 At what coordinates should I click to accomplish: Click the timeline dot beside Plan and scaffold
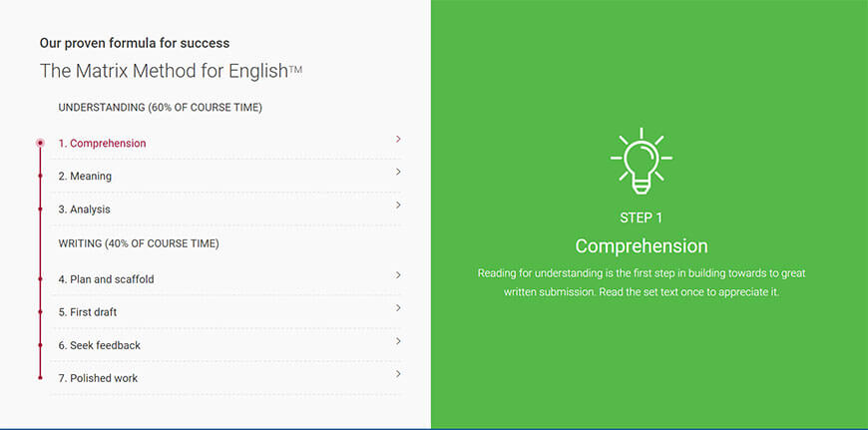[x=40, y=279]
